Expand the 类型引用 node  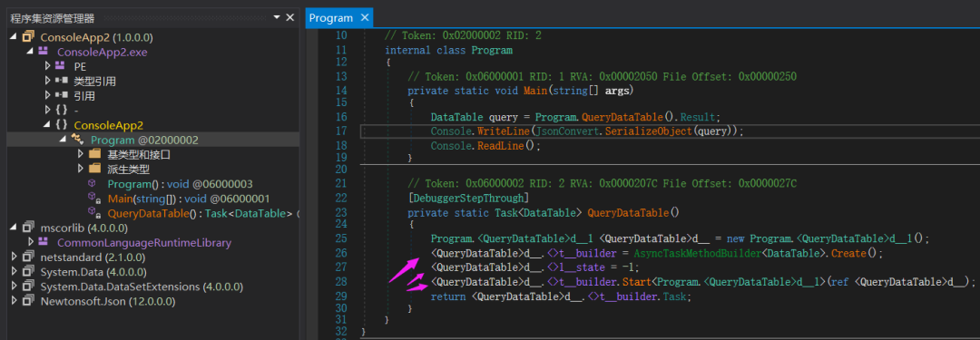tap(48, 82)
